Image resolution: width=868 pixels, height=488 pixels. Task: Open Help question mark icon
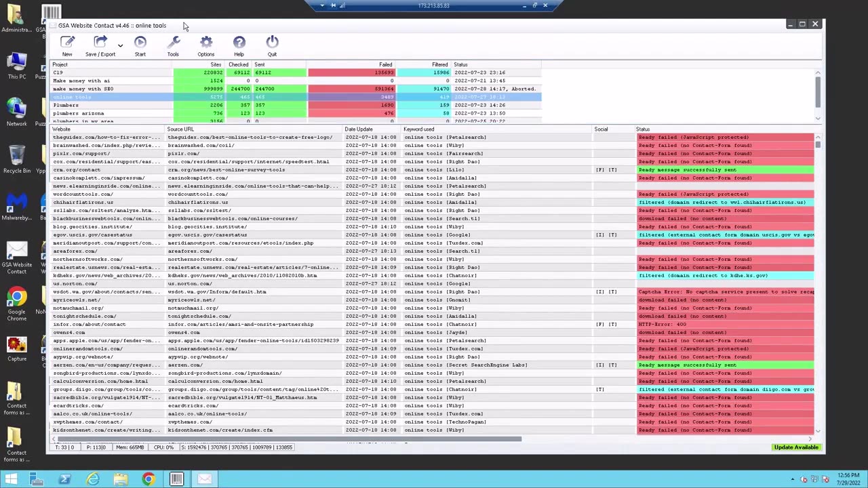pyautogui.click(x=239, y=46)
